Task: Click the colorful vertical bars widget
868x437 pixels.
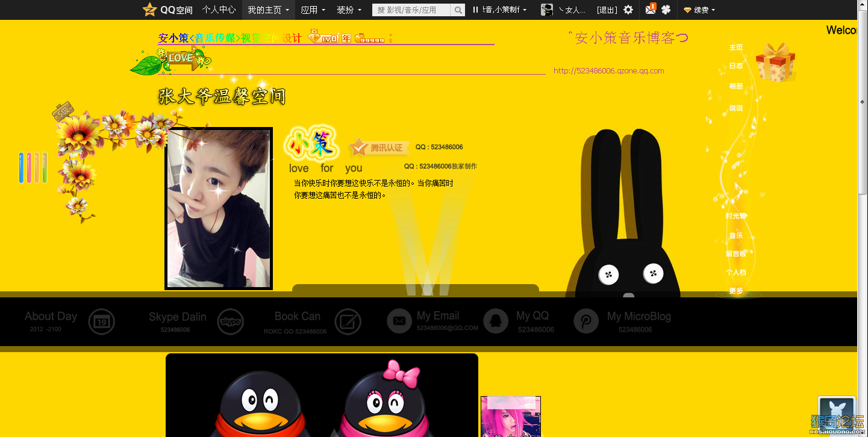Action: [33, 167]
